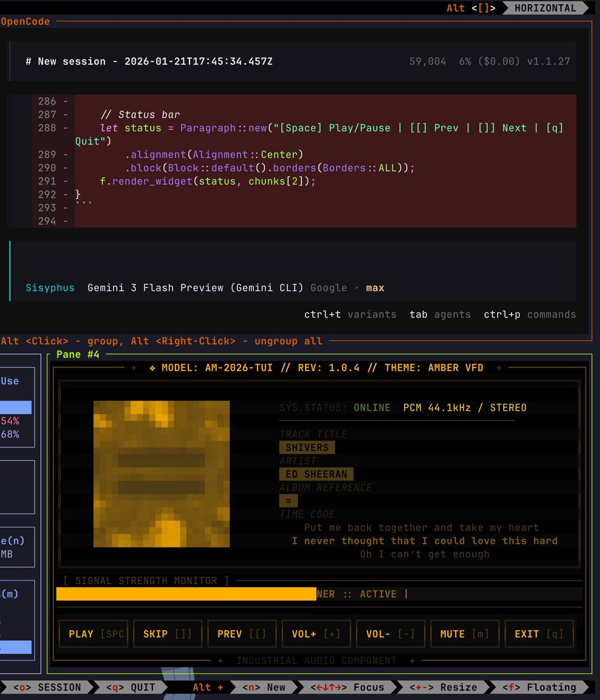This screenshot has width=600, height=700.
Task: Click SIGNAL STRENGTH MONITOR label
Action: [x=146, y=580]
